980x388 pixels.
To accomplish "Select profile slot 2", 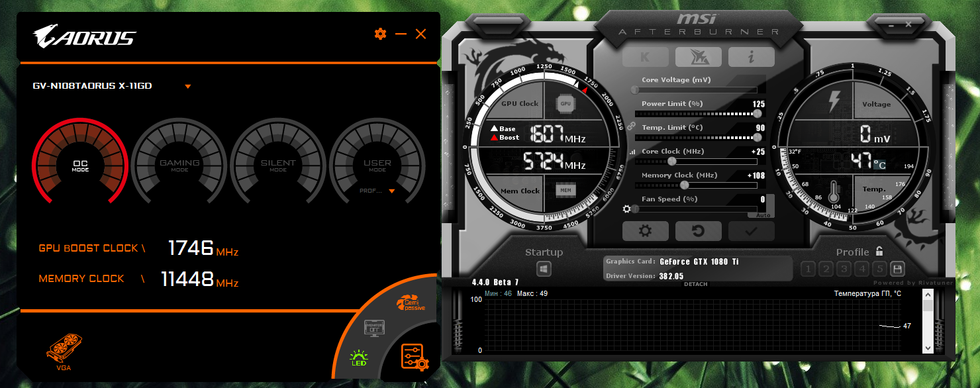I will pyautogui.click(x=826, y=269).
